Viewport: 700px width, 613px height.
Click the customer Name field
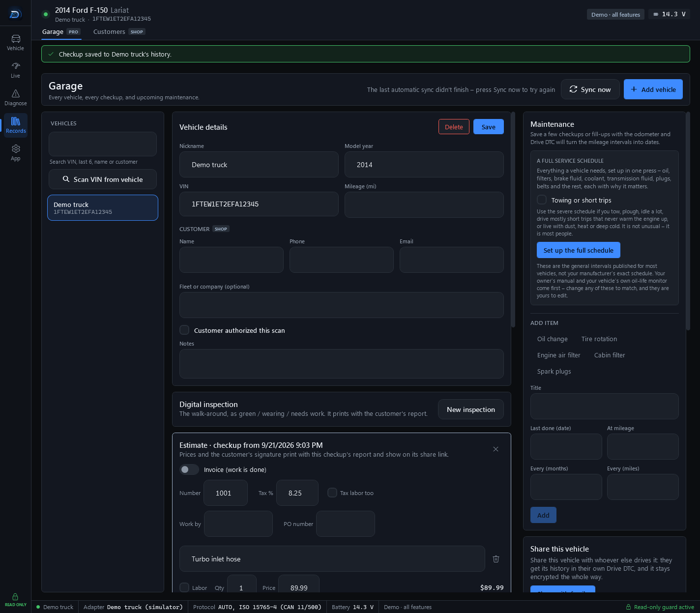232,260
